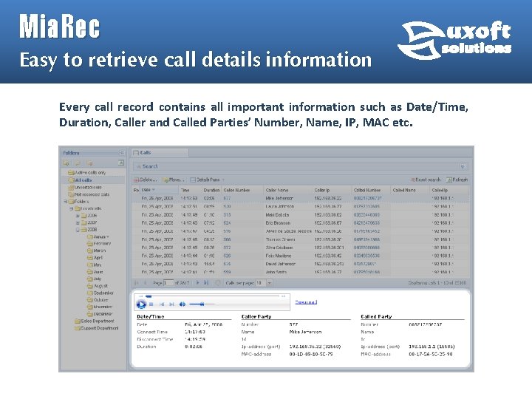The height and width of the screenshot is (399, 532).
Task: Sort by the Date column header
Action: point(158,190)
